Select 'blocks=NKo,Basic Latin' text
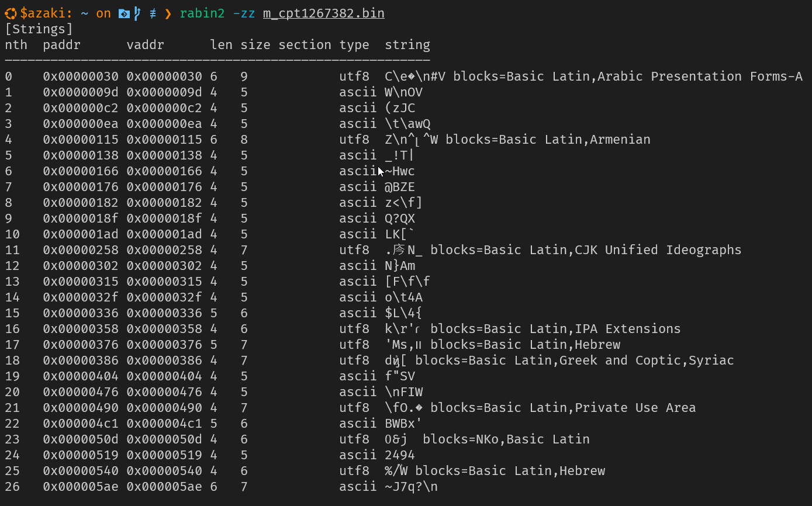812x506 pixels. (506, 439)
